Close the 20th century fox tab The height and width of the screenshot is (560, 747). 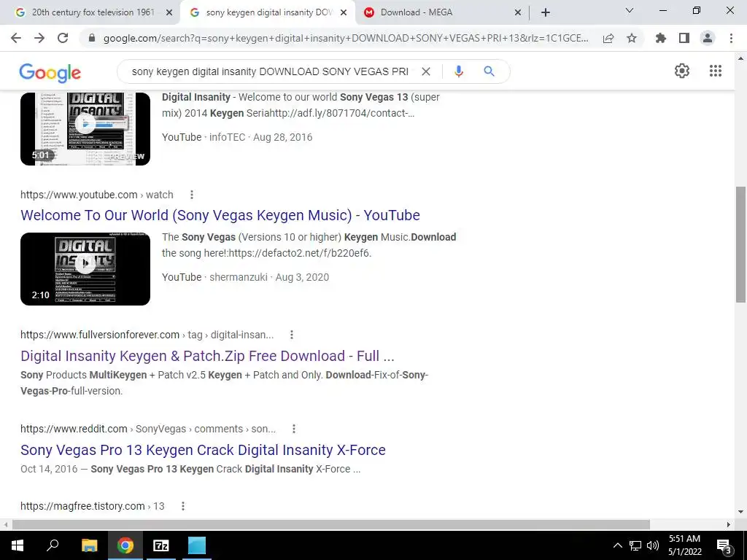click(x=169, y=12)
